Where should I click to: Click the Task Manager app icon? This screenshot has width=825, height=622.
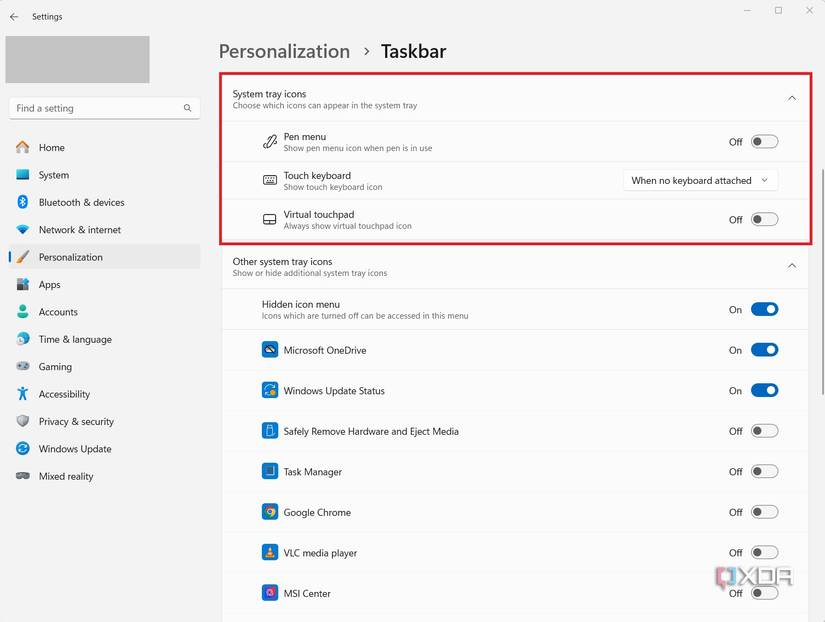coord(270,472)
